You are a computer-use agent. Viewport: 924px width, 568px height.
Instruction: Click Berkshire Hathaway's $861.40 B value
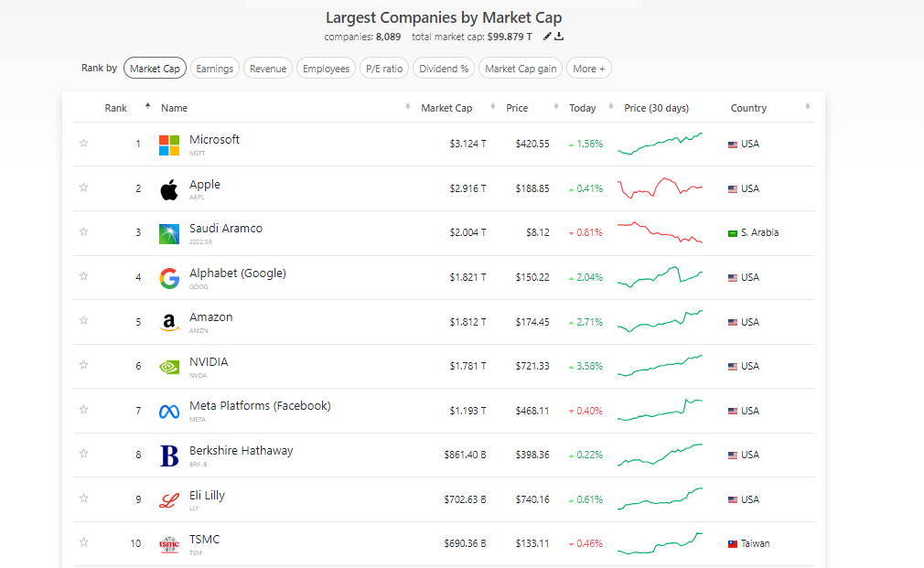[465, 455]
